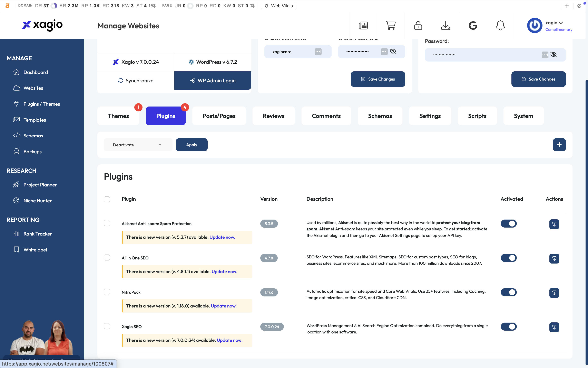Click action icon for NitroPack
The image size is (588, 368).
click(x=554, y=293)
